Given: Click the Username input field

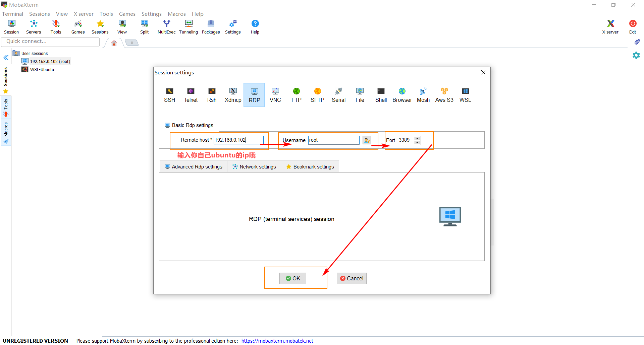Looking at the screenshot, I should pyautogui.click(x=334, y=140).
